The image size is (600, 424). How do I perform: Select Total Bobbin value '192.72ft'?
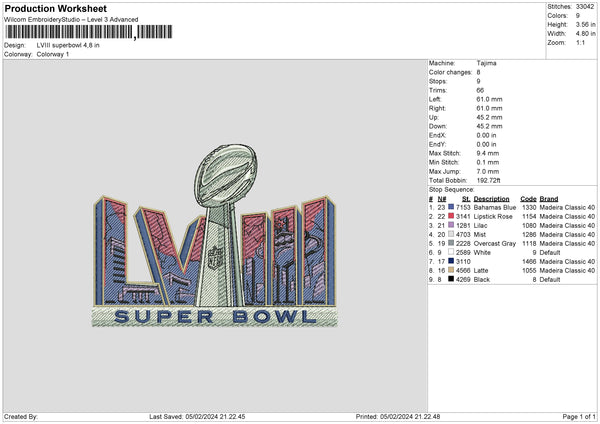tap(489, 180)
